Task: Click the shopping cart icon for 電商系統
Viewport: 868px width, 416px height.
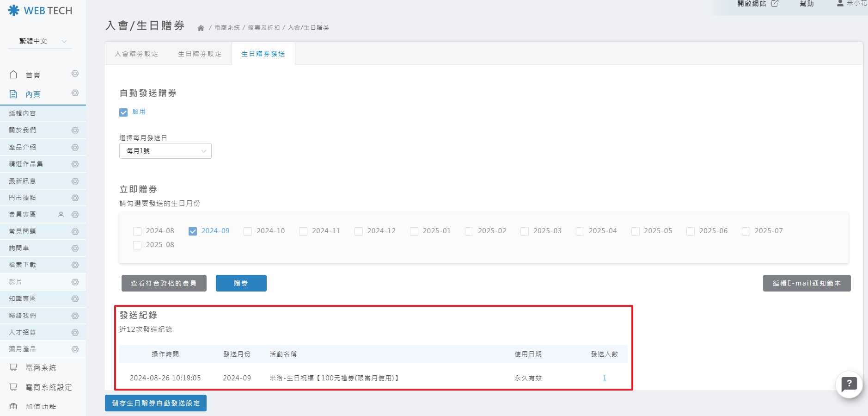Action: click(x=13, y=367)
